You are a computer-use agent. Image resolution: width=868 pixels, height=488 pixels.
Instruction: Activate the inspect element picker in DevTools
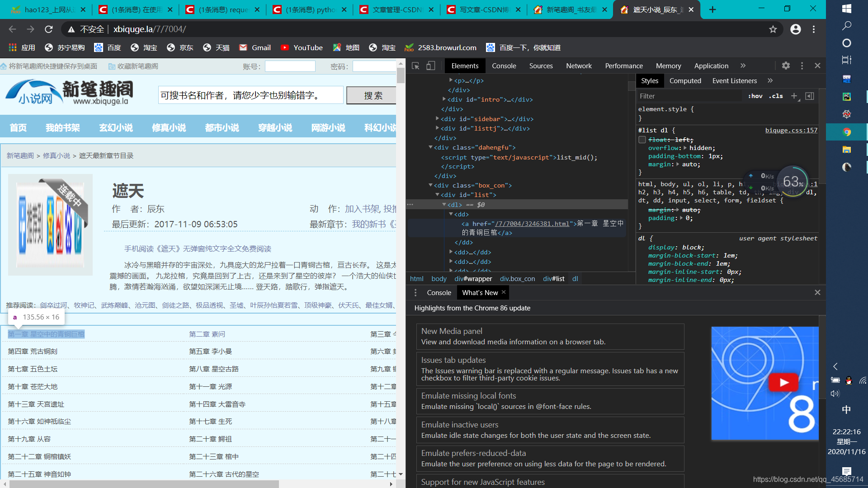pos(415,66)
